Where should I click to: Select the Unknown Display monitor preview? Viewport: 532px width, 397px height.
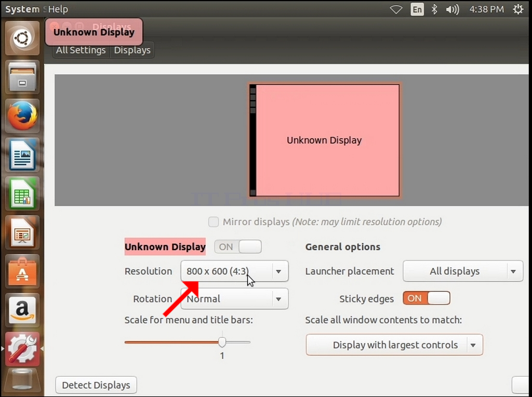[x=324, y=140]
